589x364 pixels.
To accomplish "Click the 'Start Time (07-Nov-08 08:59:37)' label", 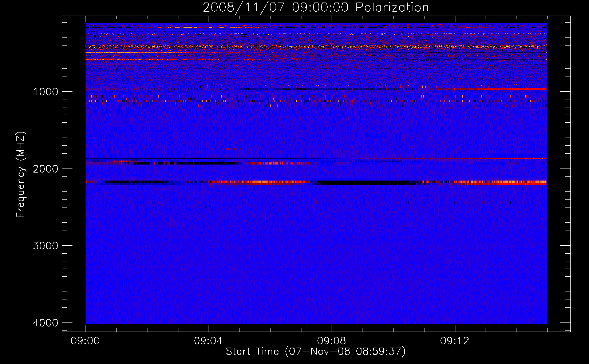I will tap(316, 352).
